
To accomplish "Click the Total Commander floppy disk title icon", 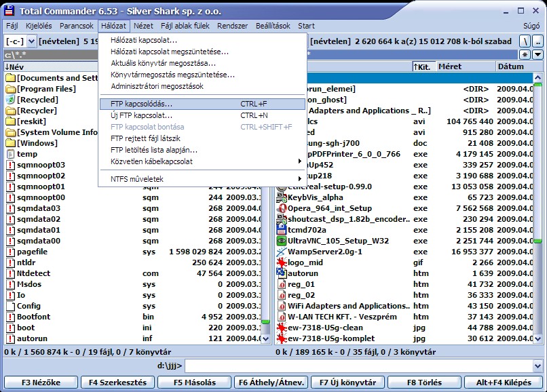I will click(x=9, y=11).
